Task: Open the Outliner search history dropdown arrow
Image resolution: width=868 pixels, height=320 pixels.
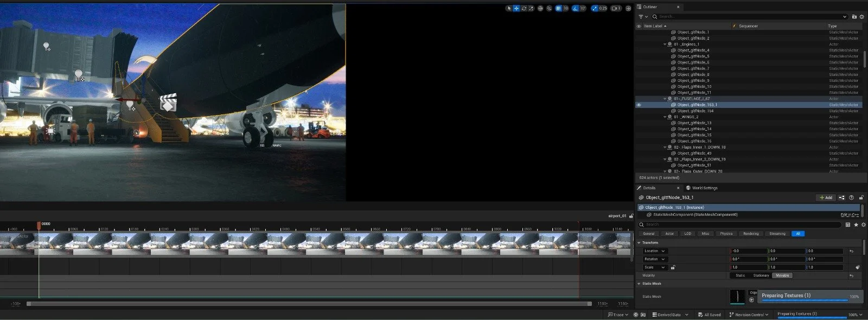Action: pos(845,17)
